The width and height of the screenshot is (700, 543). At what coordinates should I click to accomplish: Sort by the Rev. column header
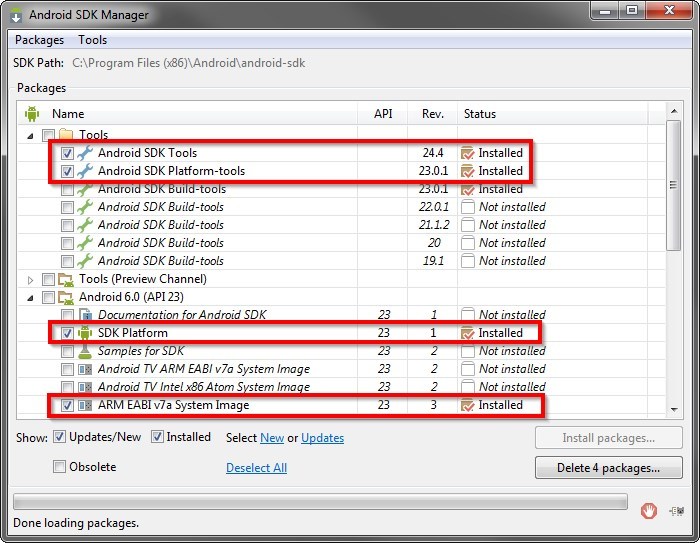tap(433, 114)
